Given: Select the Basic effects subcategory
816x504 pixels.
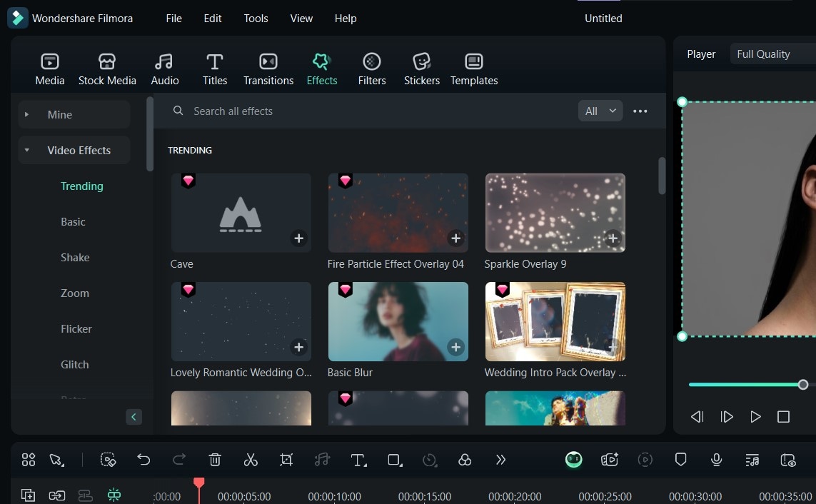Looking at the screenshot, I should coord(73,222).
